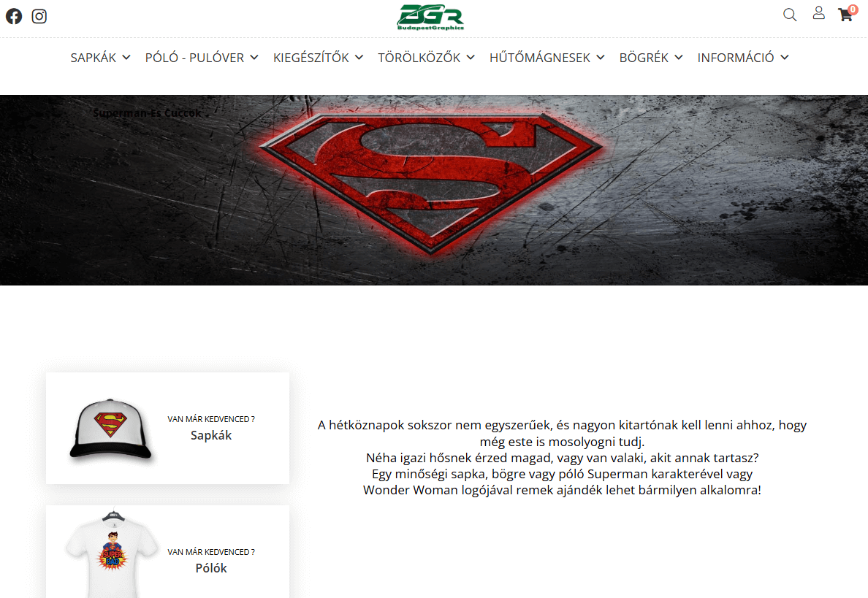Image resolution: width=868 pixels, height=598 pixels.
Task: Expand the KIEGÉSZÍTŐK dropdown chevron
Action: click(359, 58)
